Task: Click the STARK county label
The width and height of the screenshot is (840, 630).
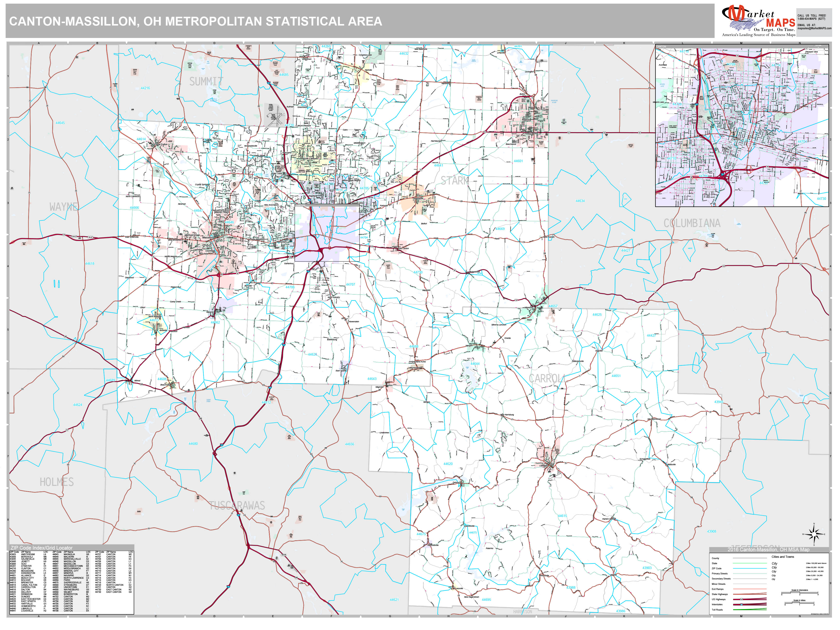Action: [x=455, y=181]
